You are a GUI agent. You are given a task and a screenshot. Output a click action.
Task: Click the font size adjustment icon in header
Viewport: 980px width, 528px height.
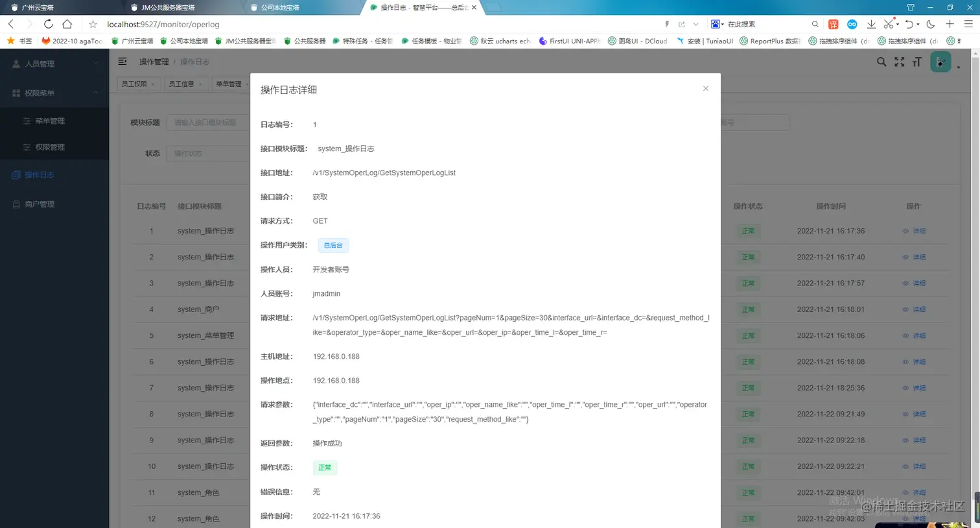coord(916,62)
